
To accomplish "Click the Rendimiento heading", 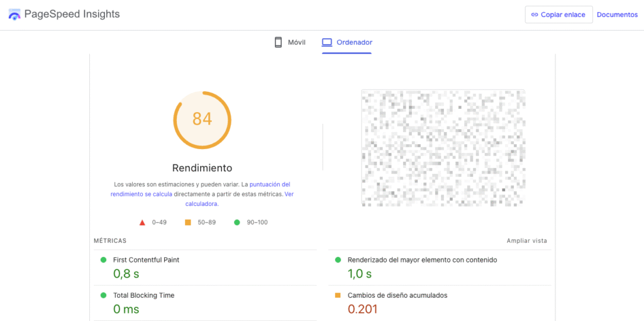I will coord(202,167).
